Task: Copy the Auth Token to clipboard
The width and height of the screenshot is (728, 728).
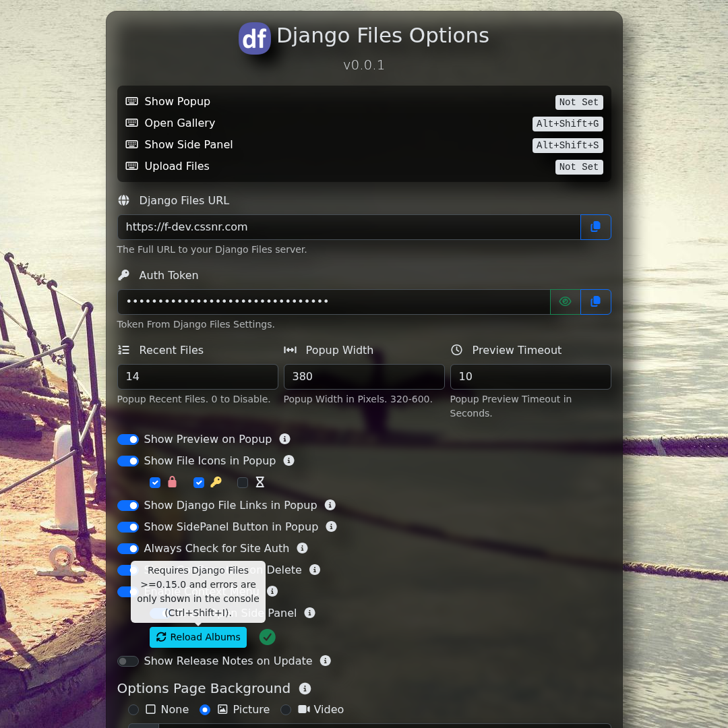Action: pyautogui.click(x=595, y=302)
